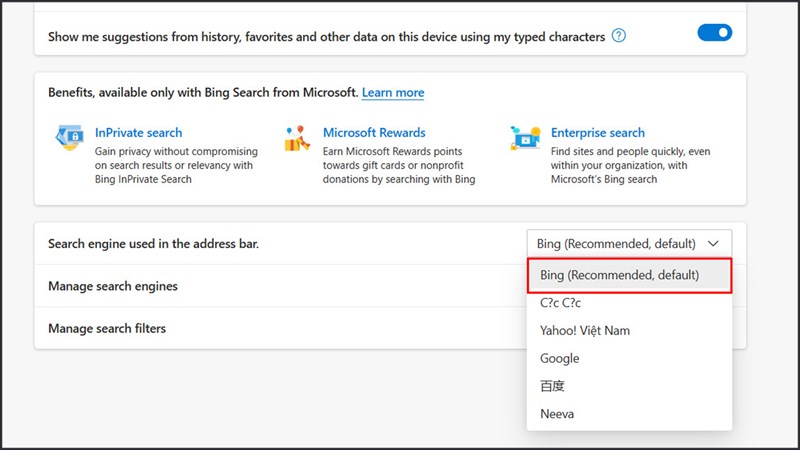Image resolution: width=800 pixels, height=450 pixels.
Task: Collapse the search engine dropdown chevron
Action: click(713, 243)
